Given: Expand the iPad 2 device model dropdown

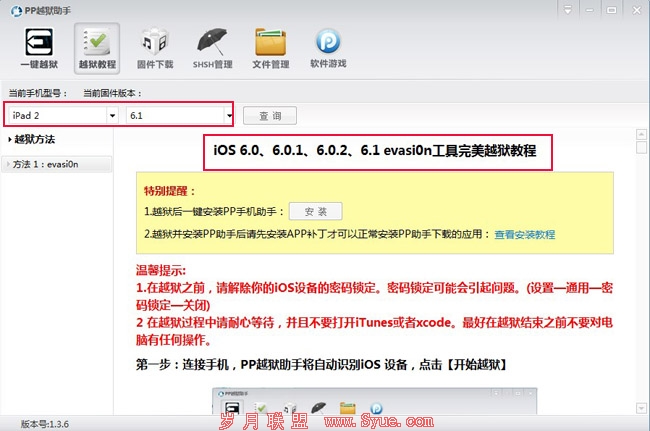Looking at the screenshot, I should coord(112,116).
